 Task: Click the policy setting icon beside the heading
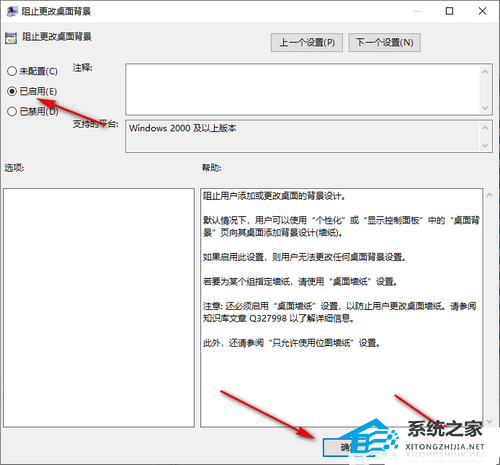[x=11, y=38]
